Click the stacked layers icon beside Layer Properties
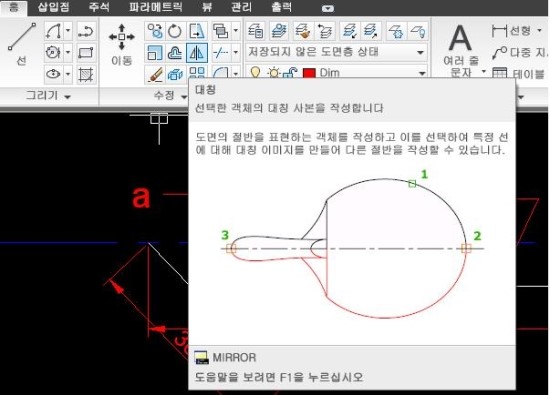This screenshot has width=550, height=395. pos(279,31)
